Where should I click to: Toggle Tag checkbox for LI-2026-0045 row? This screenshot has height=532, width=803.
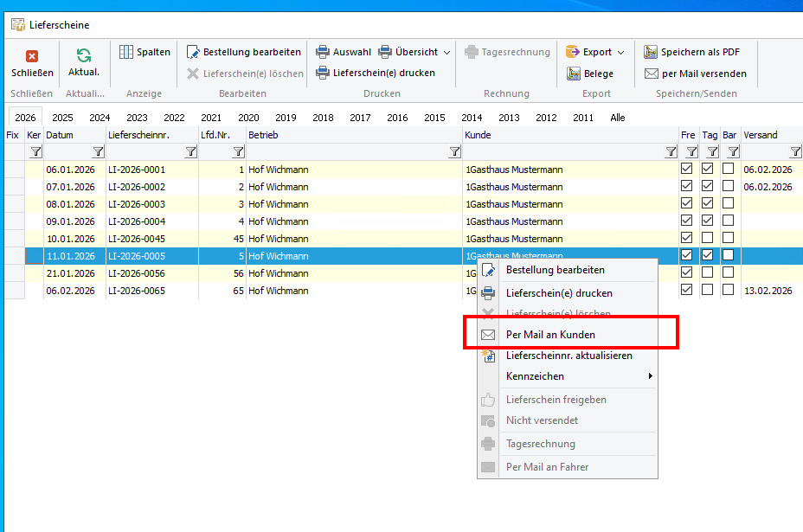(709, 238)
